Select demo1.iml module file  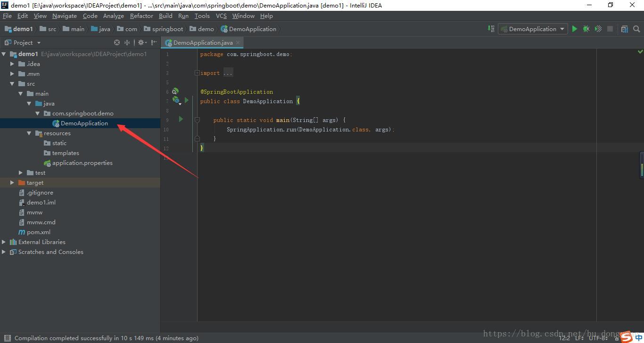(x=37, y=202)
